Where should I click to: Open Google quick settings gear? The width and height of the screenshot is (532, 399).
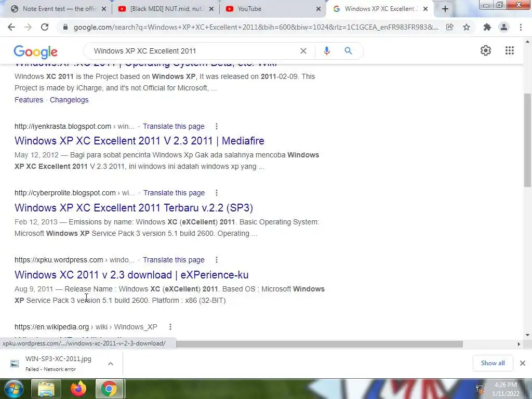[x=486, y=50]
